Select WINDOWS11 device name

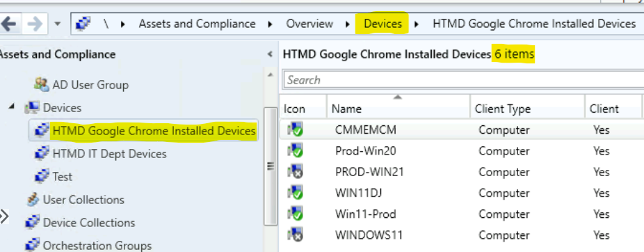coord(369,235)
